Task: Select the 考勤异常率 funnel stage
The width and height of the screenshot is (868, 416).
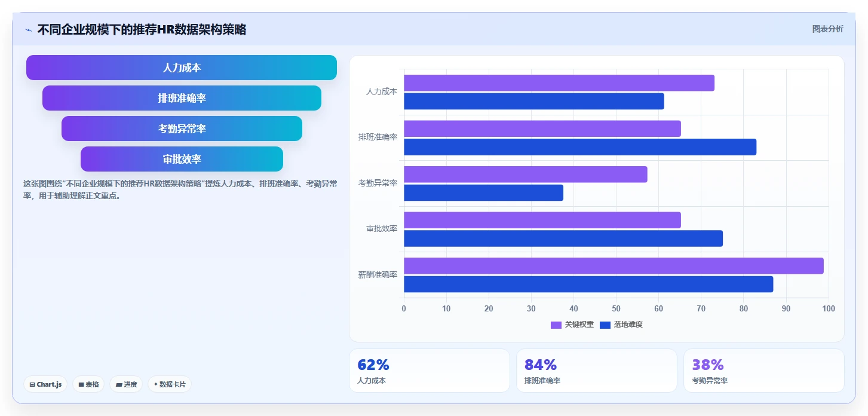Action: point(182,129)
